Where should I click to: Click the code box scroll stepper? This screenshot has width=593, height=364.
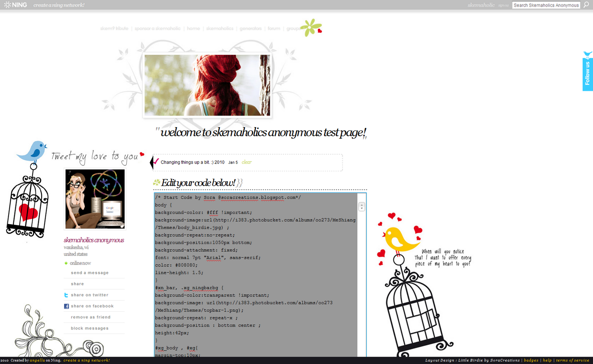[x=362, y=207]
